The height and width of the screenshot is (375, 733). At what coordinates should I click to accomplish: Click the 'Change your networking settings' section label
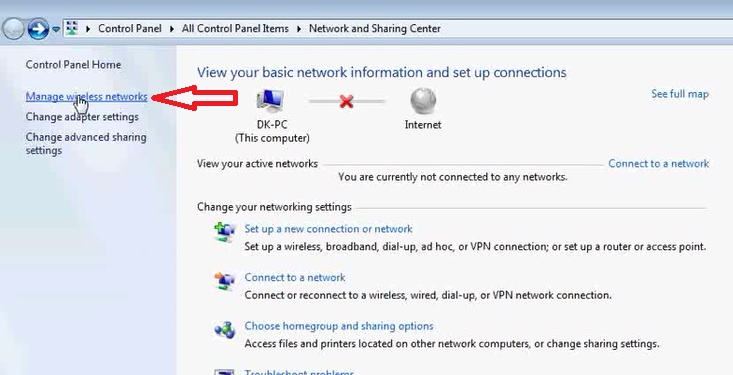pyautogui.click(x=274, y=207)
